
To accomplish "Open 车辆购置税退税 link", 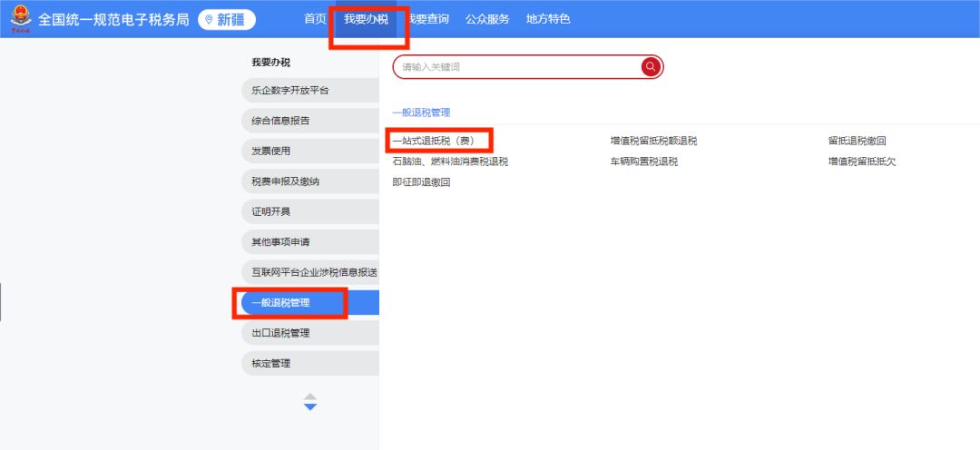I will [x=644, y=161].
